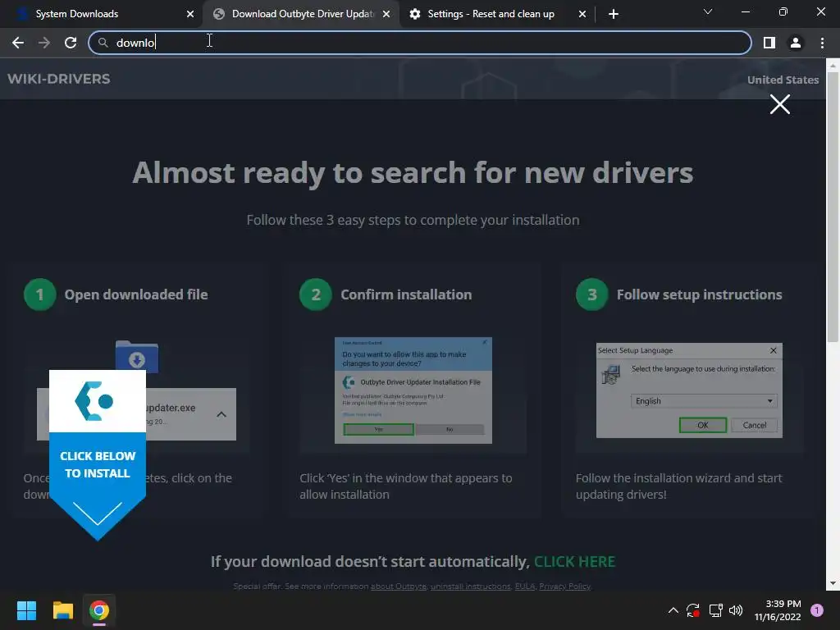Click the scrollbar down arrow
The width and height of the screenshot is (840, 630).
tap(833, 583)
